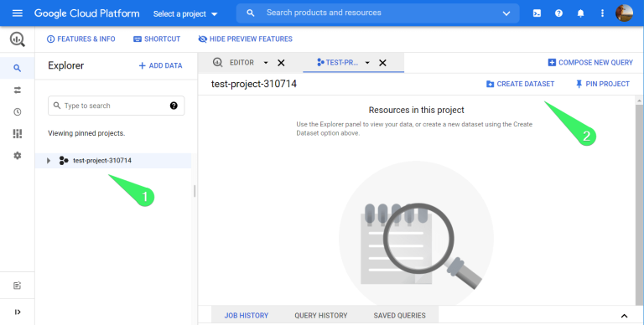
Task: Click the user account avatar
Action: pyautogui.click(x=624, y=13)
